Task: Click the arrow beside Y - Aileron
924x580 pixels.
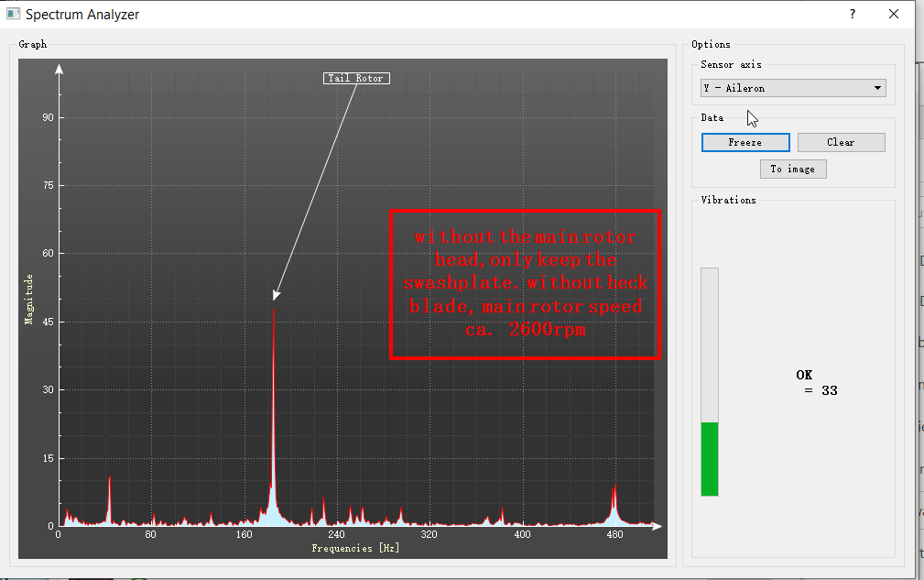Action: [877, 88]
